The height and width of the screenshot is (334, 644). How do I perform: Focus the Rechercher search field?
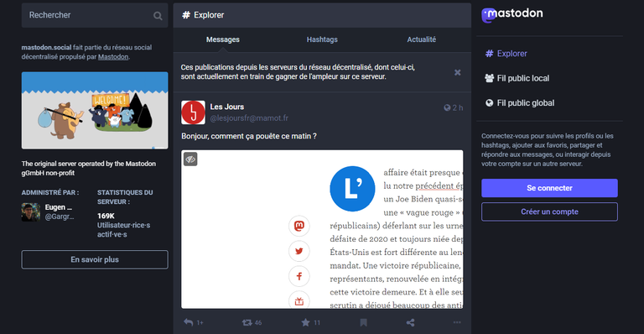(95, 15)
